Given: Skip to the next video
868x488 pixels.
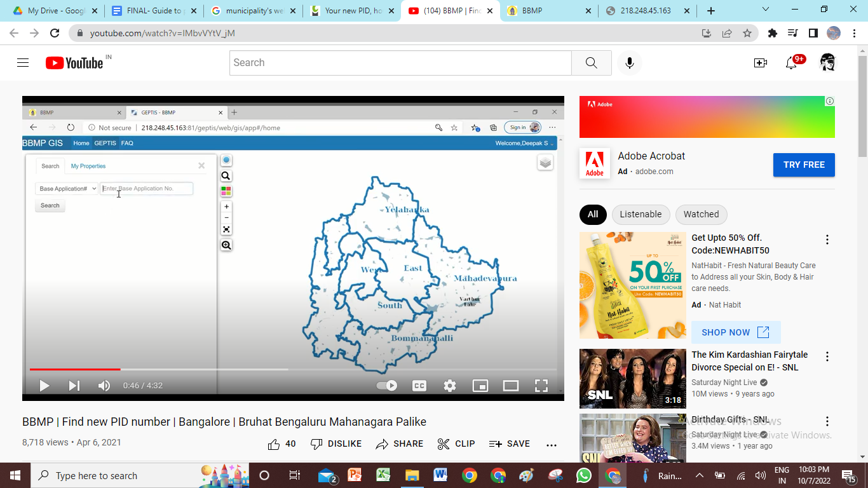Looking at the screenshot, I should click(x=74, y=385).
